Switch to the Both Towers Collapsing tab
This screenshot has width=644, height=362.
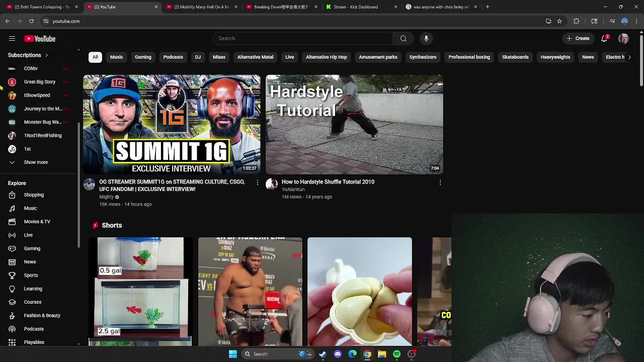41,7
